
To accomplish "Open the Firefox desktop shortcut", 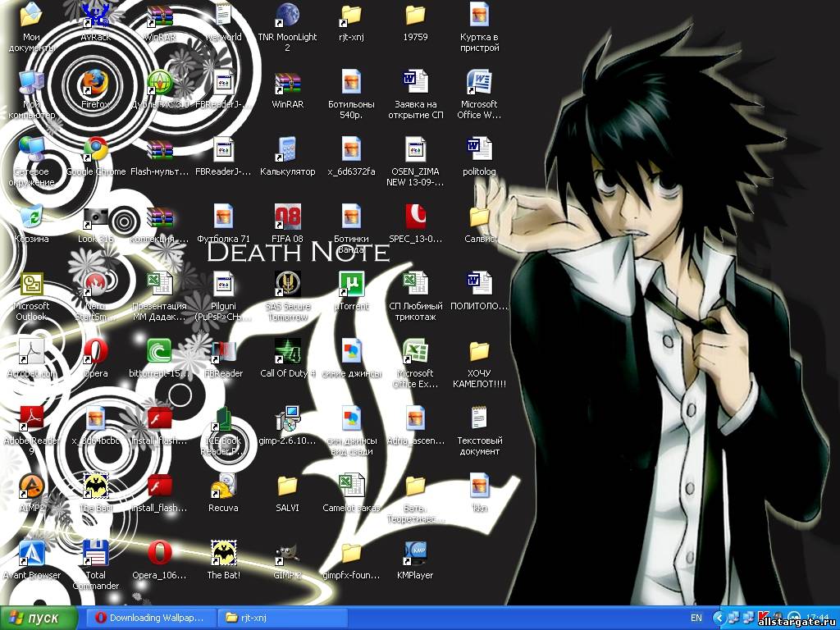I will (95, 82).
